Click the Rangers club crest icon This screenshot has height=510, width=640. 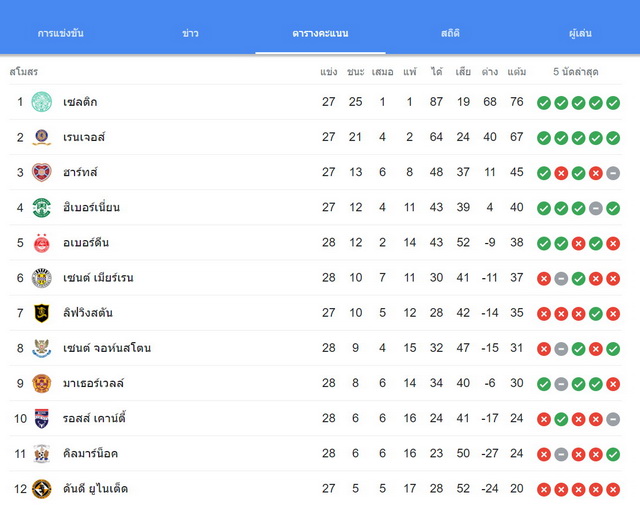tap(42, 137)
